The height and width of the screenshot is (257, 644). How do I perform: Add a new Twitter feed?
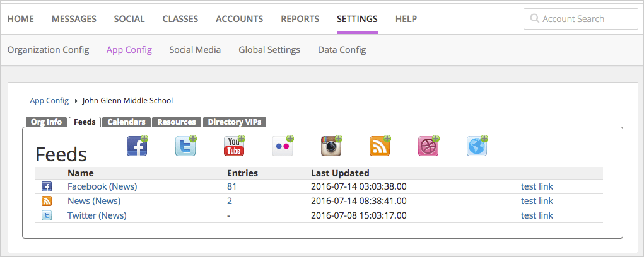185,146
